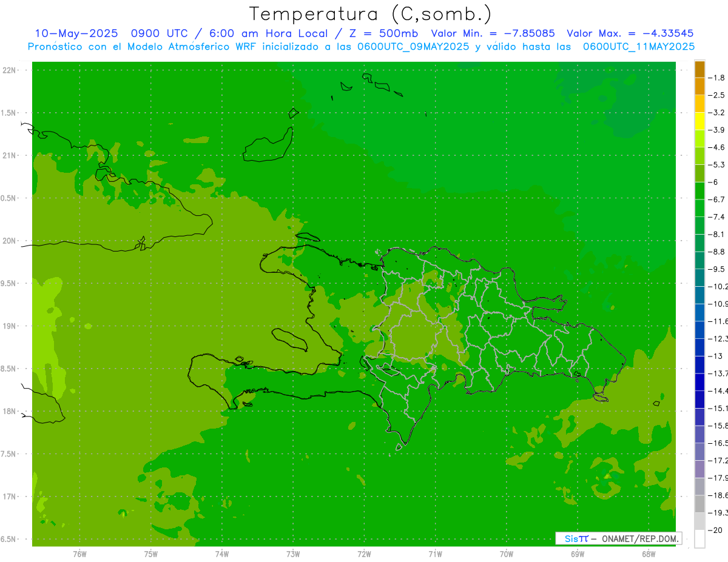728x562 pixels.
Task: Click the '17N' latitude axis label
Action: 9,497
